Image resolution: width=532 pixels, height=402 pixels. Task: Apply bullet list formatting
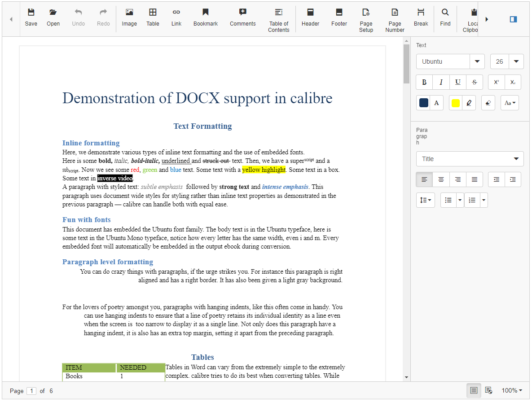click(x=448, y=200)
